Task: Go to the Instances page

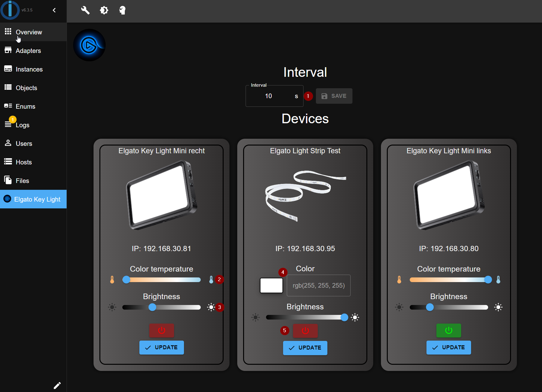Action: (x=33, y=69)
